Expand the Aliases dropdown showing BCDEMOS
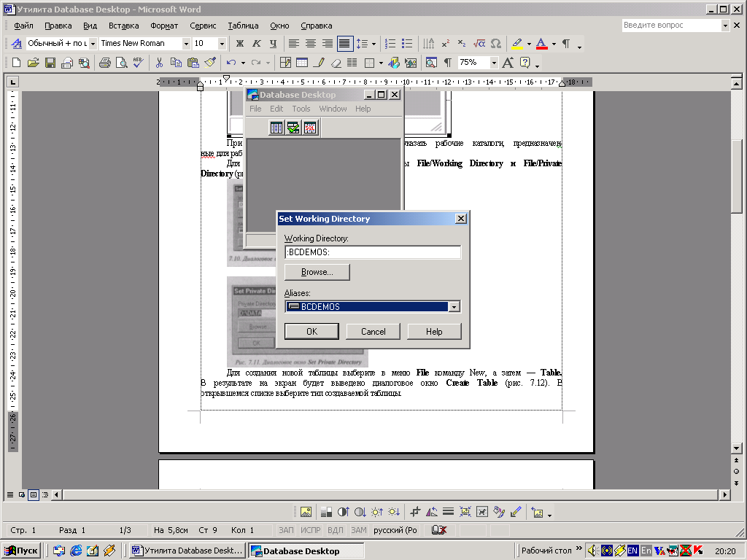747x560 pixels. coord(454,307)
